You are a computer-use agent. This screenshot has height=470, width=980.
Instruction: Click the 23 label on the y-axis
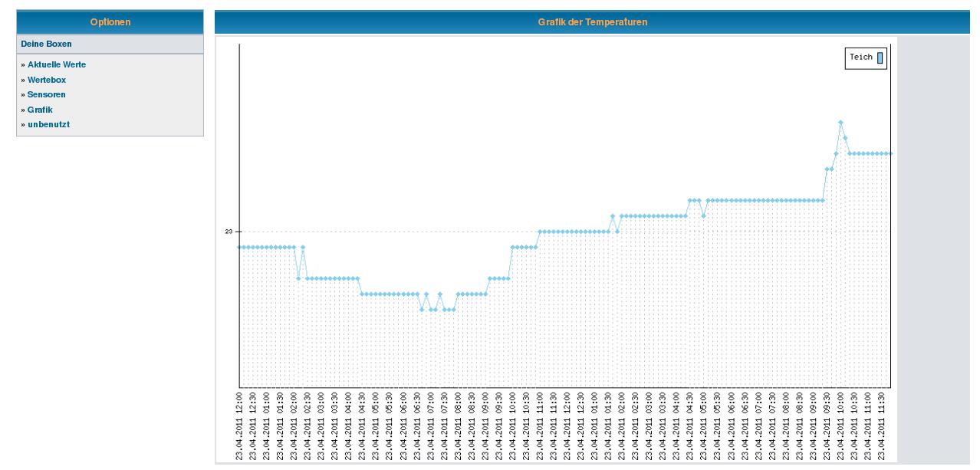click(x=229, y=231)
